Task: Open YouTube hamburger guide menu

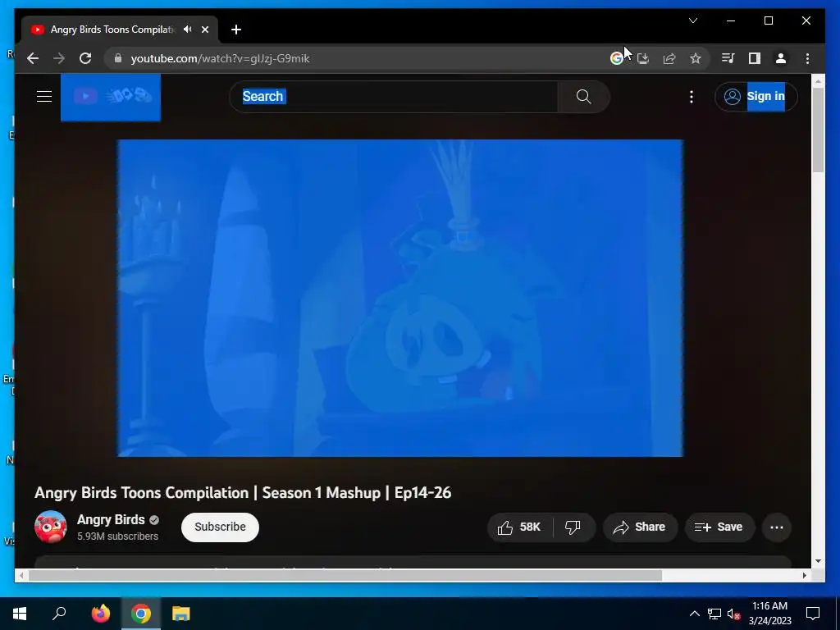Action: (x=44, y=97)
